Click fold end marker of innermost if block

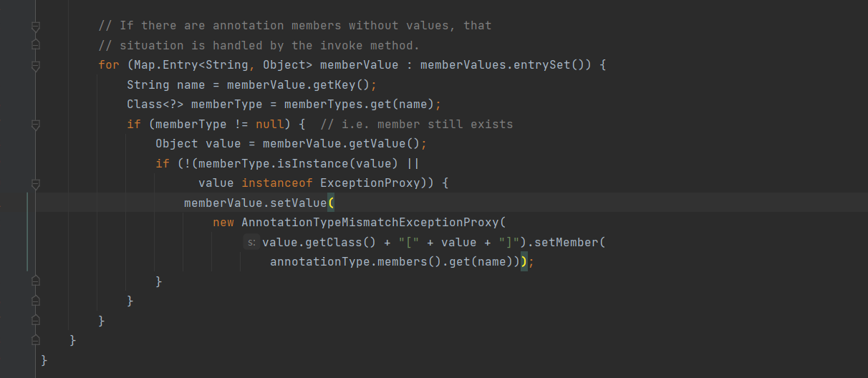(35, 281)
